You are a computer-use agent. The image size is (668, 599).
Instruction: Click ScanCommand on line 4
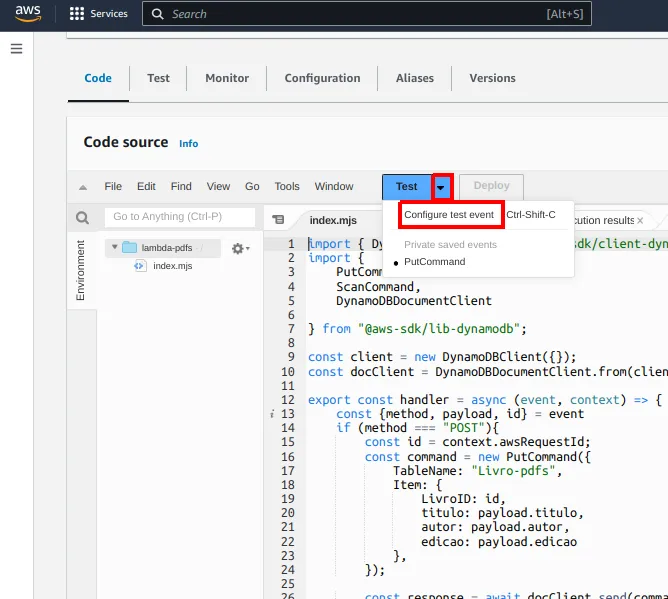375,287
